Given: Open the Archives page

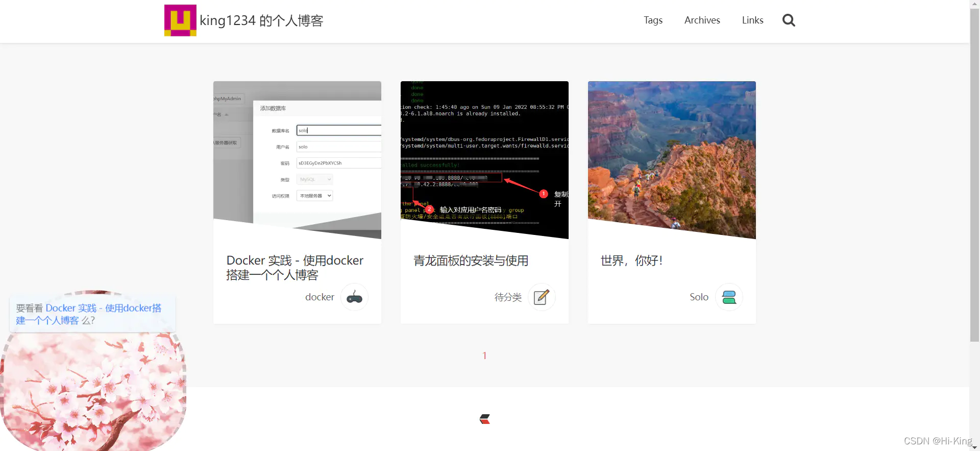Looking at the screenshot, I should click(x=702, y=20).
